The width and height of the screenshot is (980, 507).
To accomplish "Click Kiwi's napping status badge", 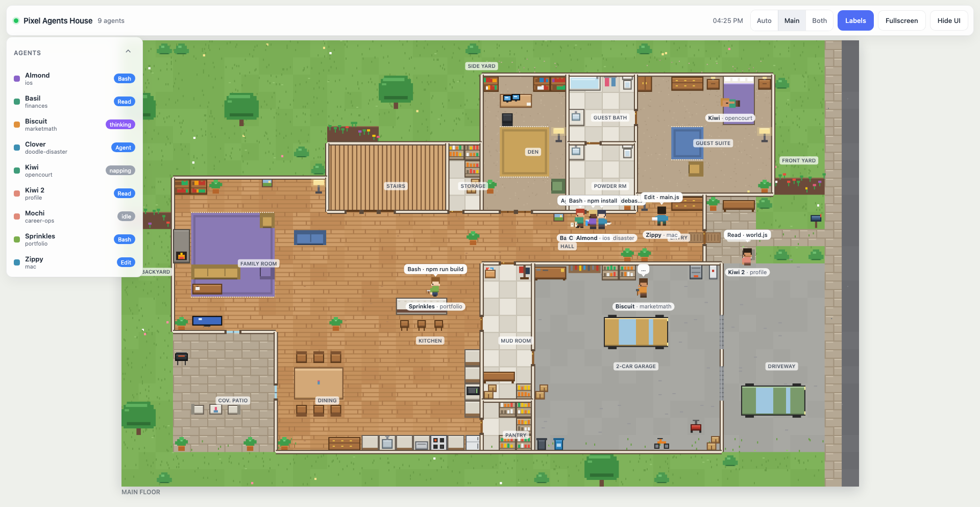I will pos(120,171).
